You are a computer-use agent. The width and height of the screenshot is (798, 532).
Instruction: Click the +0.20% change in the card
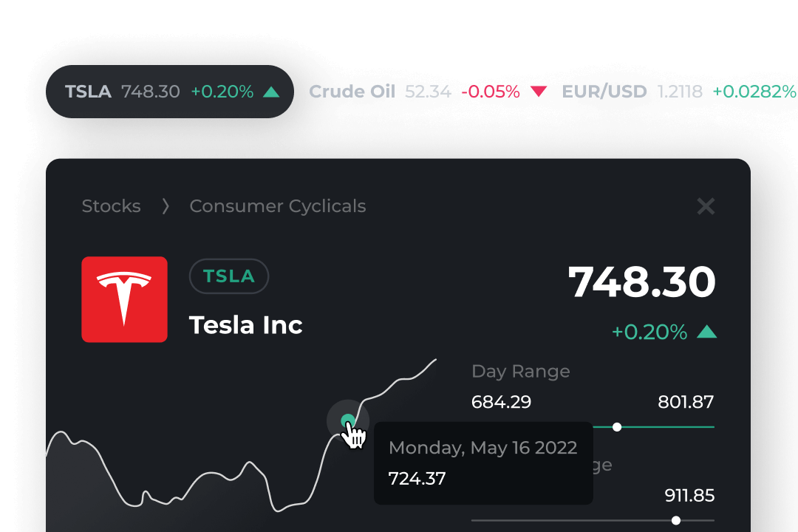click(x=649, y=332)
